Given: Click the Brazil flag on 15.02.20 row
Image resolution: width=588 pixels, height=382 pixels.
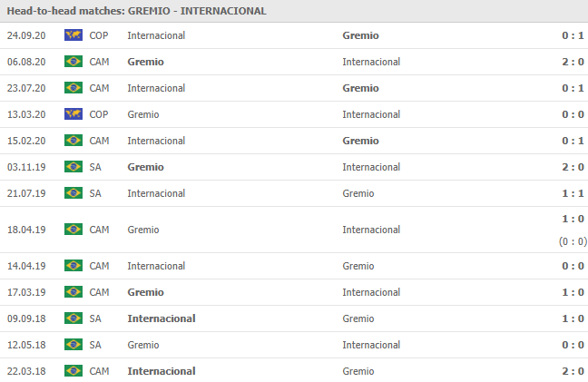Looking at the screenshot, I should click(x=73, y=141).
